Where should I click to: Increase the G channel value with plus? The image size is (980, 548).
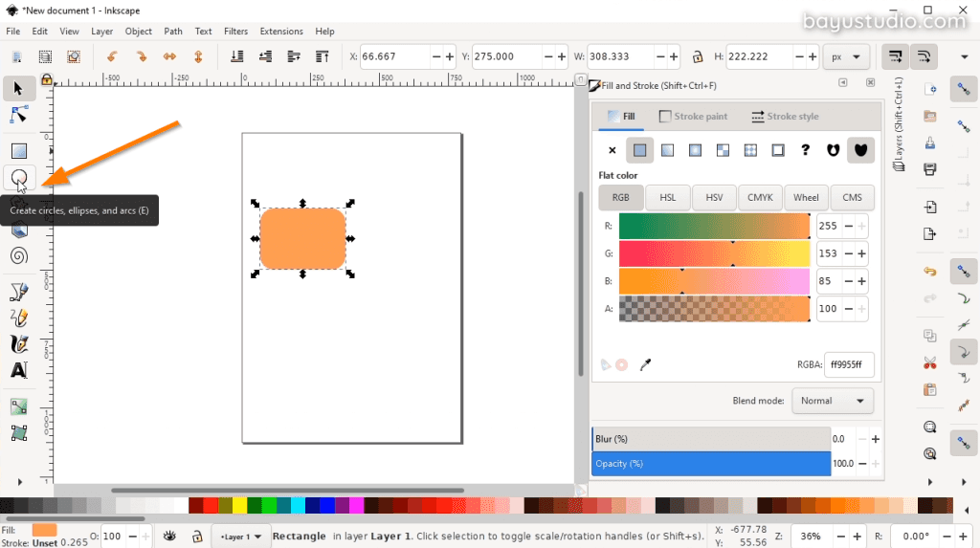click(862, 253)
